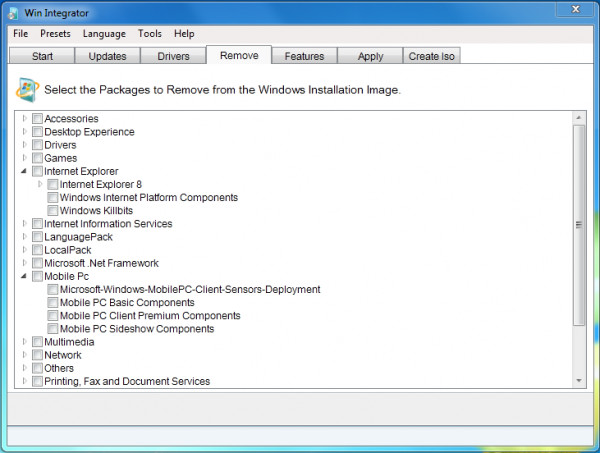Screen dimensions: 600x453
Task: Switch to the Updates tab
Action: coord(108,56)
